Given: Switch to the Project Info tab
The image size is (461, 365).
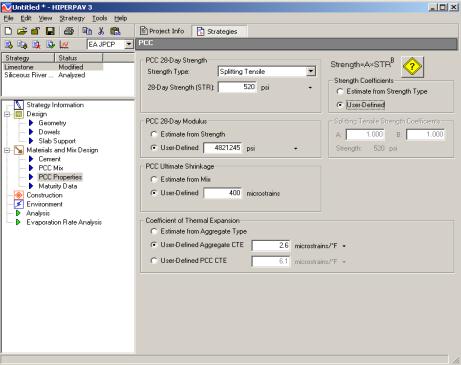Looking at the screenshot, I should (x=162, y=31).
